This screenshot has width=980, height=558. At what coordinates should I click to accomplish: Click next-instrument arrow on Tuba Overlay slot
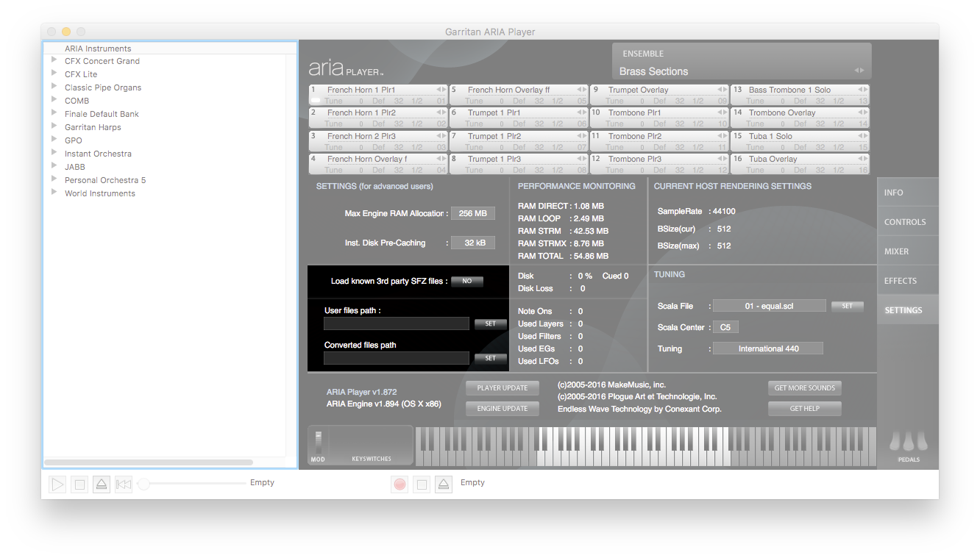[865, 159]
